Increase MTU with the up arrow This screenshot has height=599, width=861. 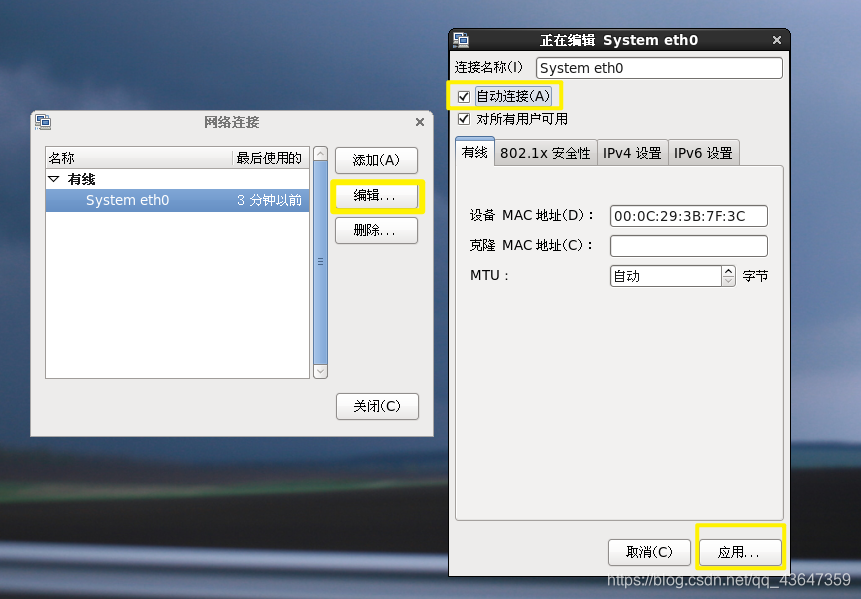729,271
